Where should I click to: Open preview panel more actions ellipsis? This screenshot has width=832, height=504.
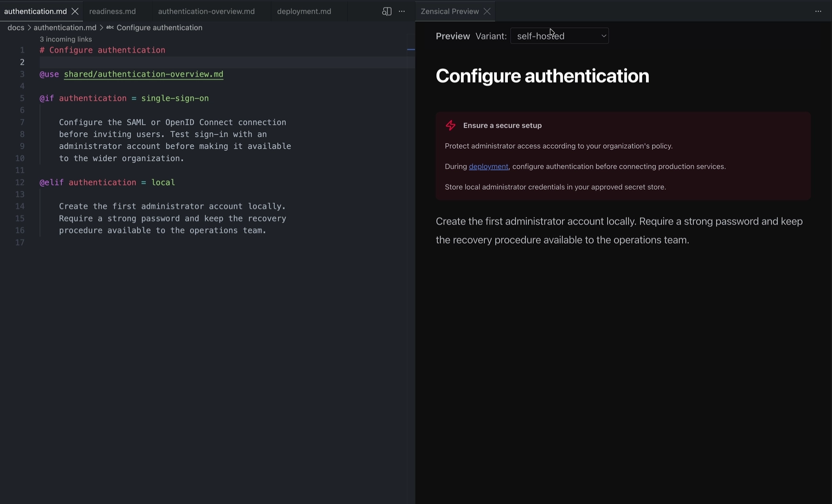pos(818,11)
